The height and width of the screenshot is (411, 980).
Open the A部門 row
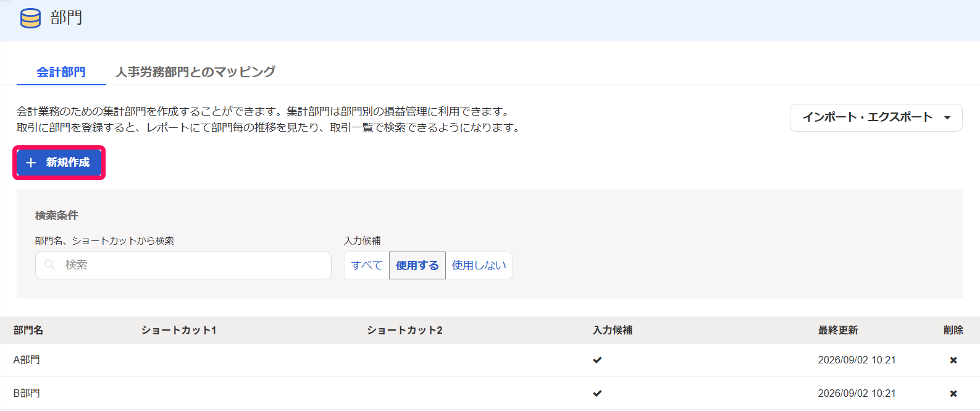(490, 360)
